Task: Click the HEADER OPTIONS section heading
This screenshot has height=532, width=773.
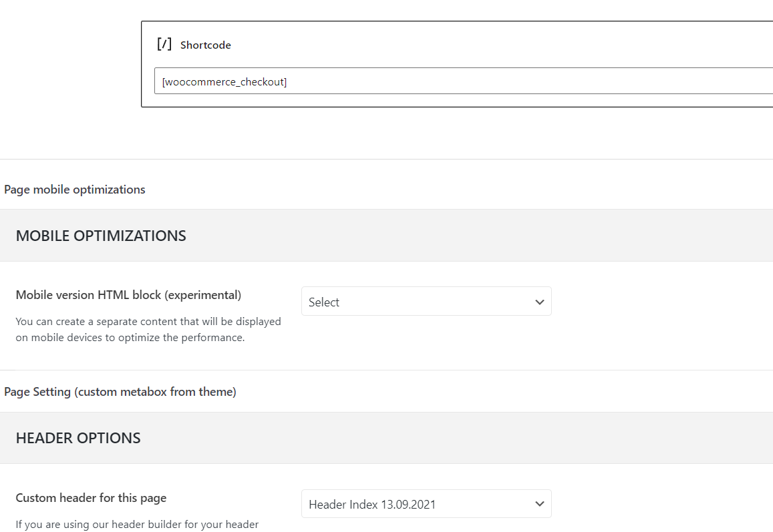Action: click(x=78, y=439)
